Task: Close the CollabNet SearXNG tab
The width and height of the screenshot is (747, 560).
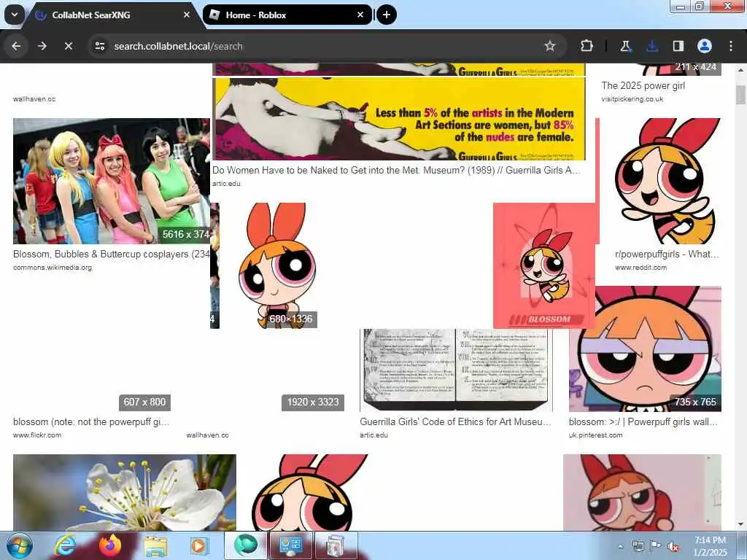Action: (x=187, y=15)
